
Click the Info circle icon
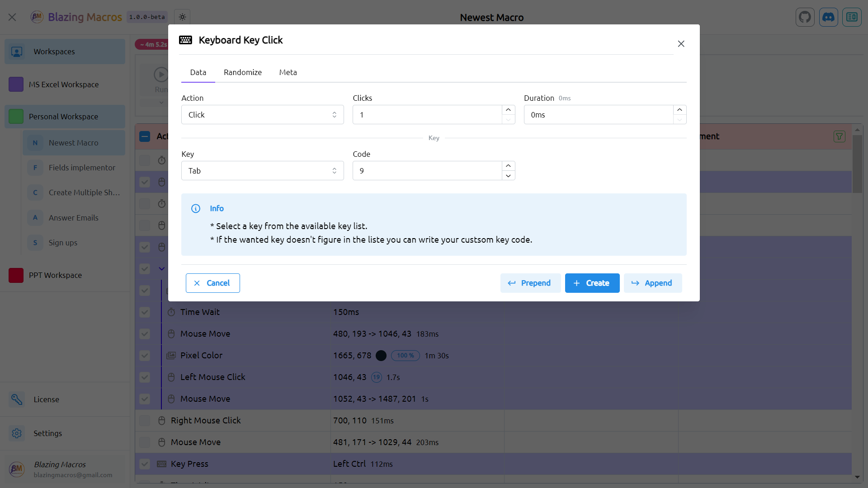click(x=196, y=208)
